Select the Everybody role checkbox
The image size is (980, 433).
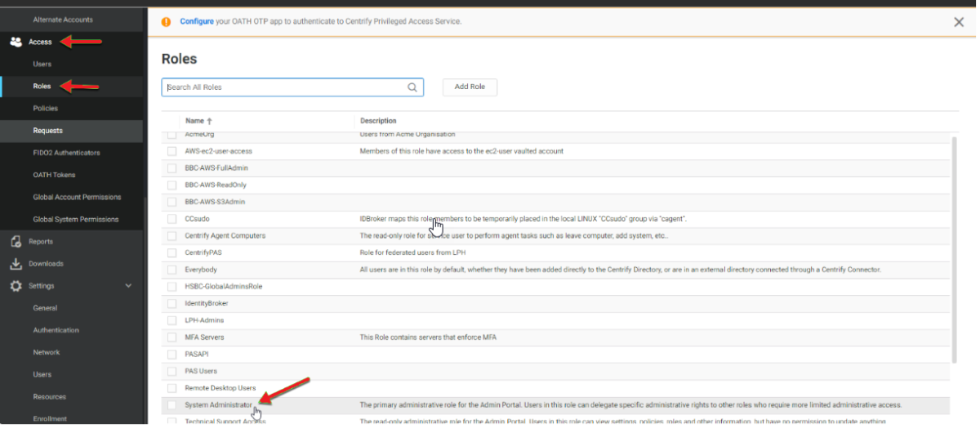coord(171,270)
